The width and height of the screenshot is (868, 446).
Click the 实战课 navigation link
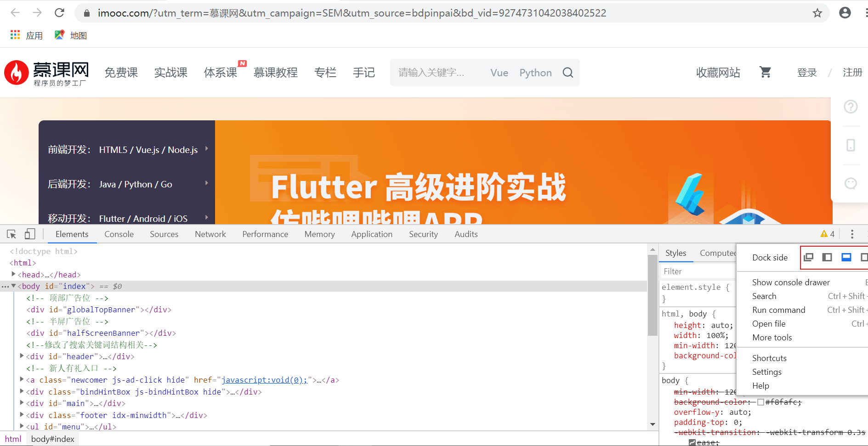tap(171, 73)
